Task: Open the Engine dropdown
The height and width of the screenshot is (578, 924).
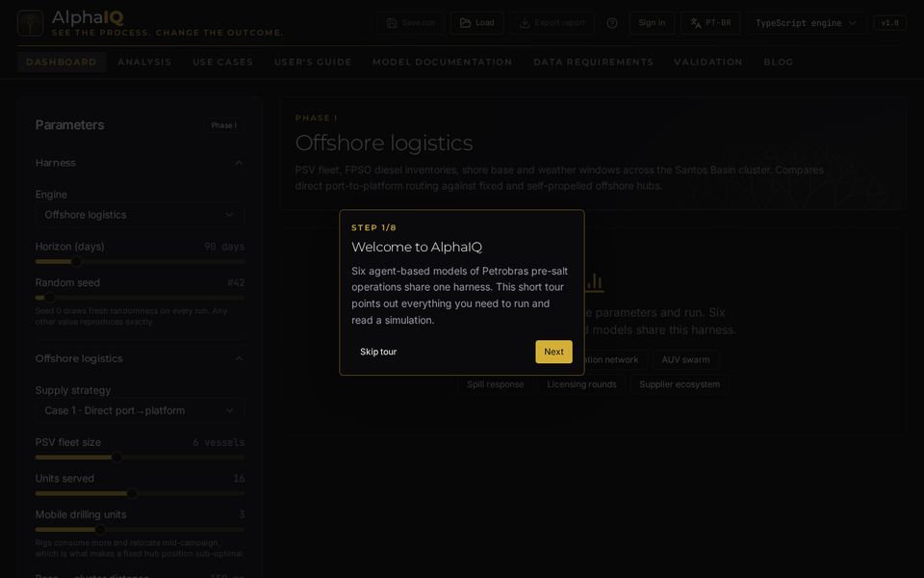Action: click(140, 215)
